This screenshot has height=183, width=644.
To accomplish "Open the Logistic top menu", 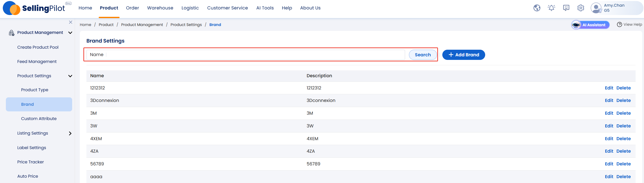I will [190, 8].
